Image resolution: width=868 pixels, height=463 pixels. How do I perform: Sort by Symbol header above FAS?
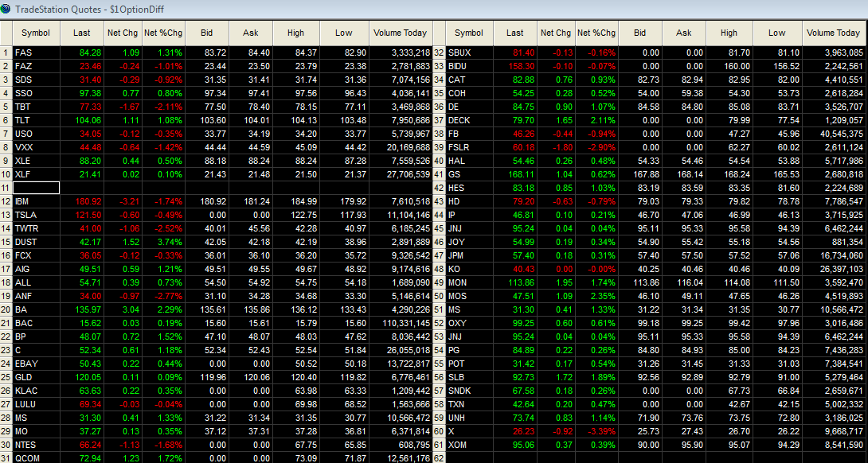point(36,33)
